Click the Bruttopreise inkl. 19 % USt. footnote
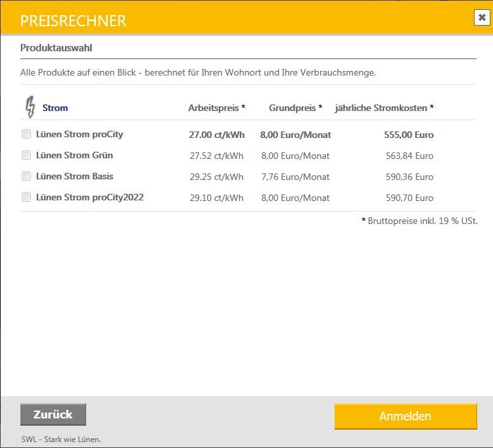Viewport: 493px width, 448px height. coord(420,221)
